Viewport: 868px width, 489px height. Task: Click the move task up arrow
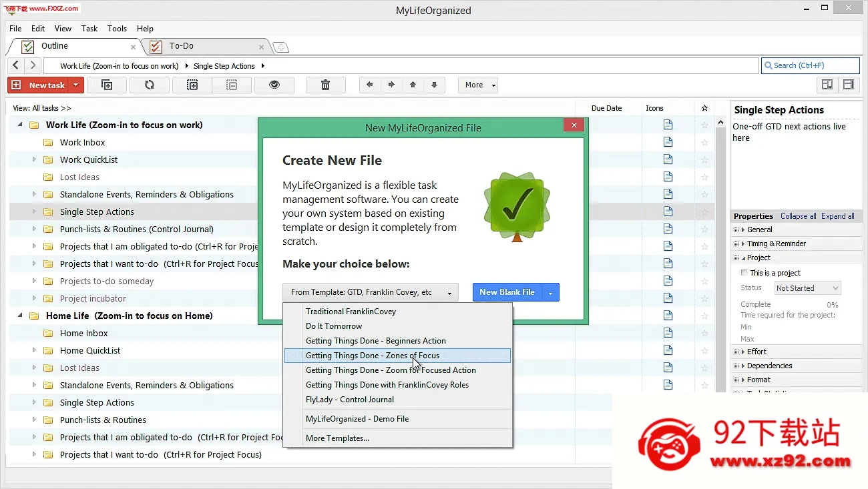point(413,85)
